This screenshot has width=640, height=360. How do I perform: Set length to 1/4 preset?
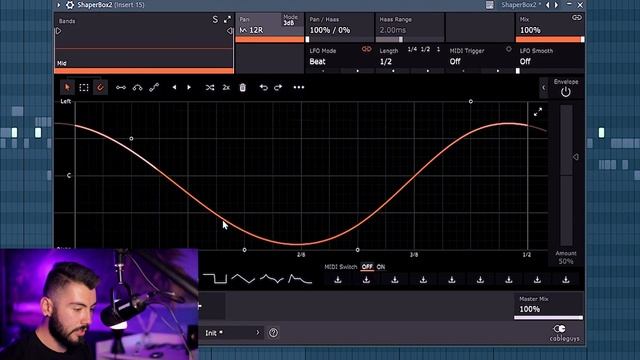point(412,49)
